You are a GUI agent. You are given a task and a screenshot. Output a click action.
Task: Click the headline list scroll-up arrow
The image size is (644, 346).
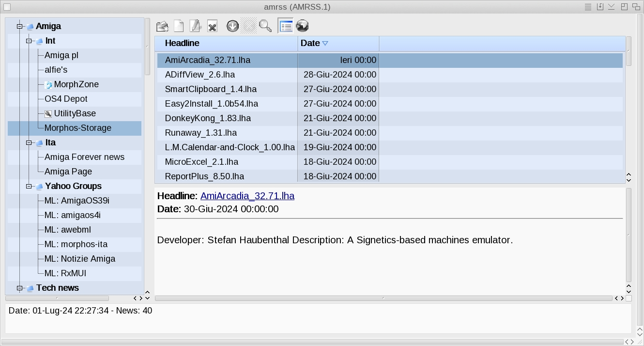coord(629,174)
